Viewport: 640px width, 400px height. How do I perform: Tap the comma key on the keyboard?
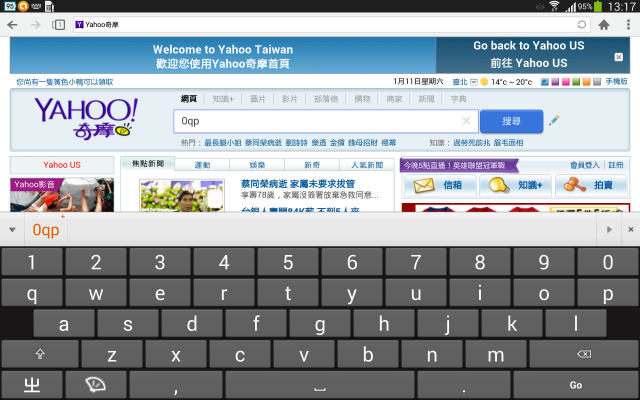pos(176,385)
